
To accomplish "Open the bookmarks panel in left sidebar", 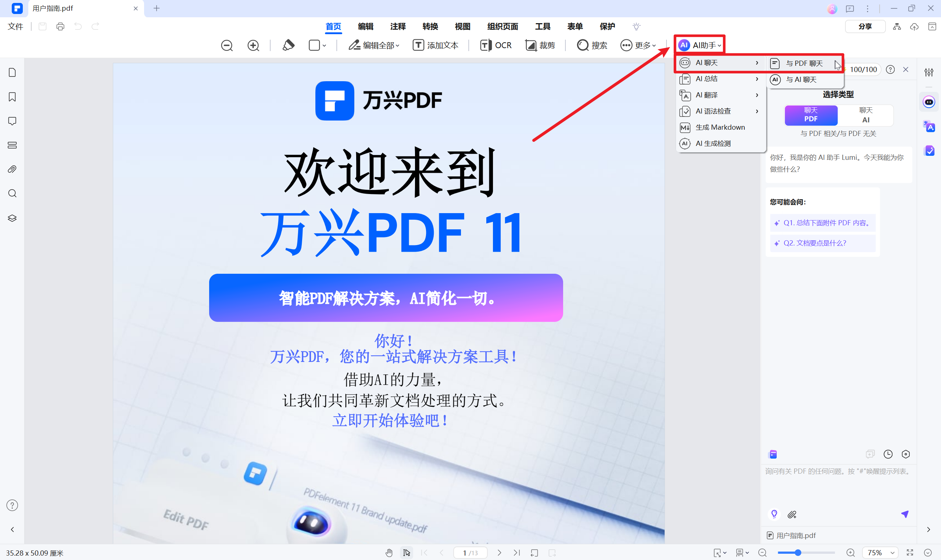I will (12, 97).
